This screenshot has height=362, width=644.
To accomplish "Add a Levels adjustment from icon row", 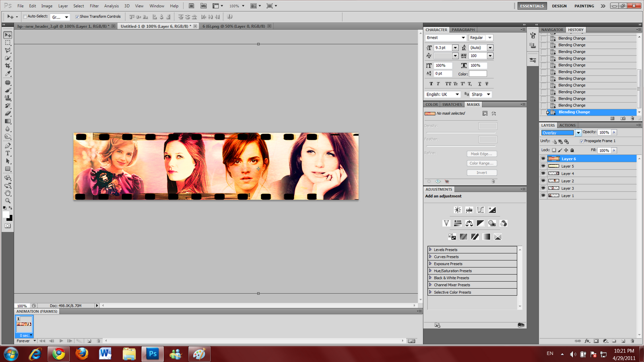I will [469, 210].
